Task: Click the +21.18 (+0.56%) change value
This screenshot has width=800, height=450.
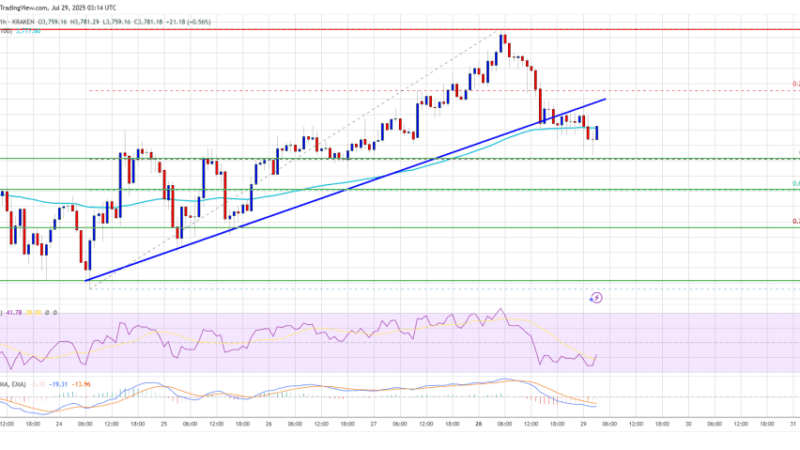Action: pos(188,22)
